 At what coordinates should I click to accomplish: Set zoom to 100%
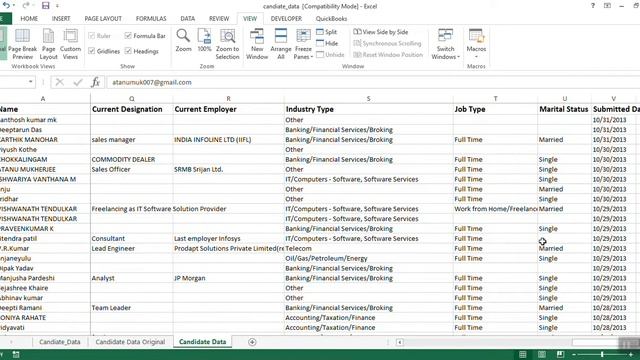click(x=204, y=40)
